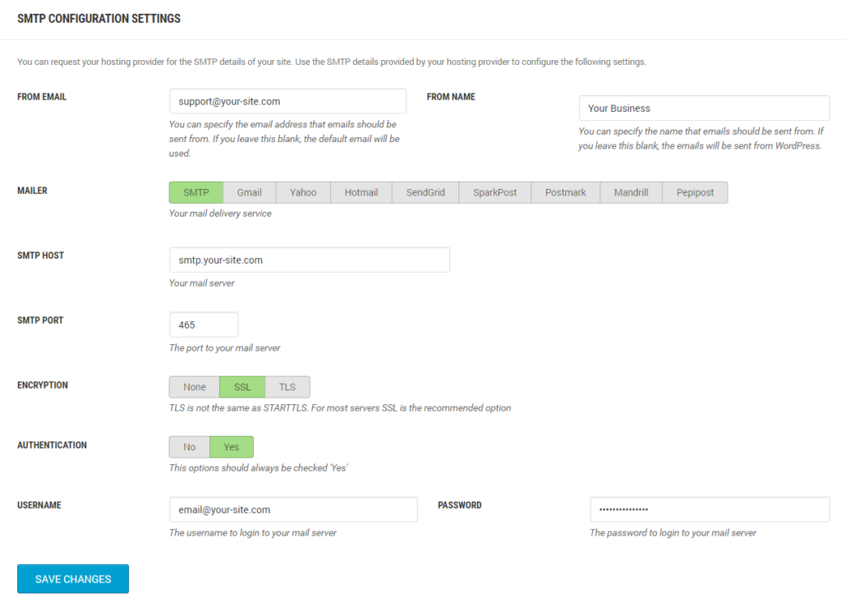The image size is (846, 616).
Task: Switch mailer to SendGrid
Action: [x=425, y=192]
